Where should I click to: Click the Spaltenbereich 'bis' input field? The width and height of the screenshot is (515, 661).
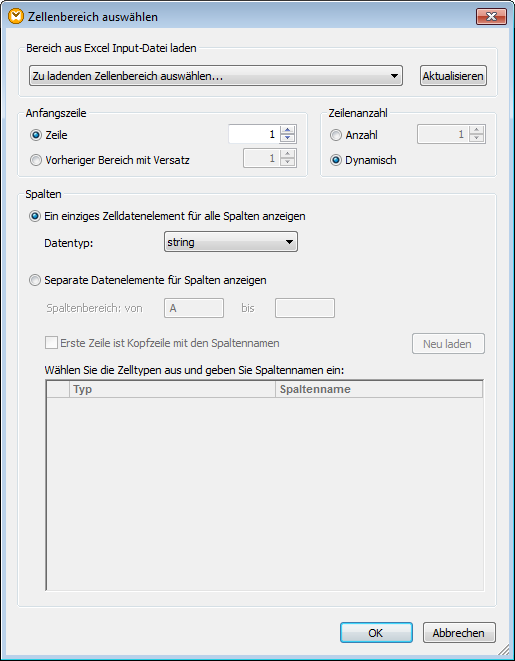pyautogui.click(x=305, y=308)
